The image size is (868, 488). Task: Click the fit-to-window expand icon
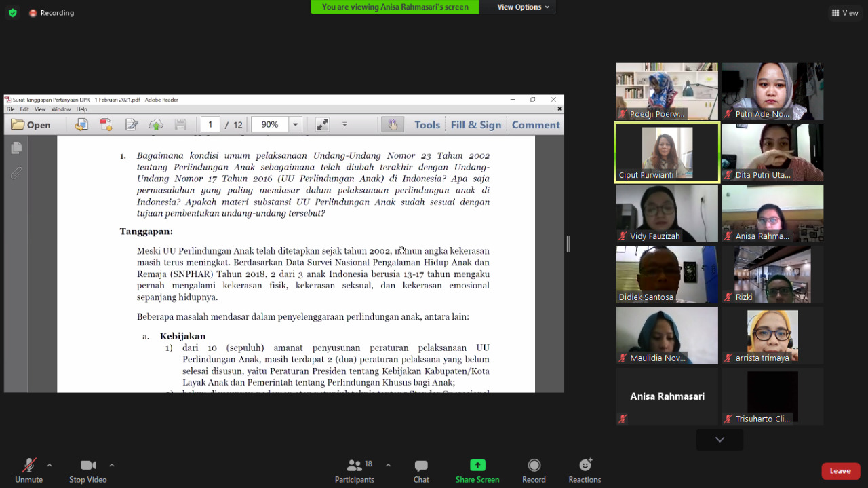click(x=322, y=125)
